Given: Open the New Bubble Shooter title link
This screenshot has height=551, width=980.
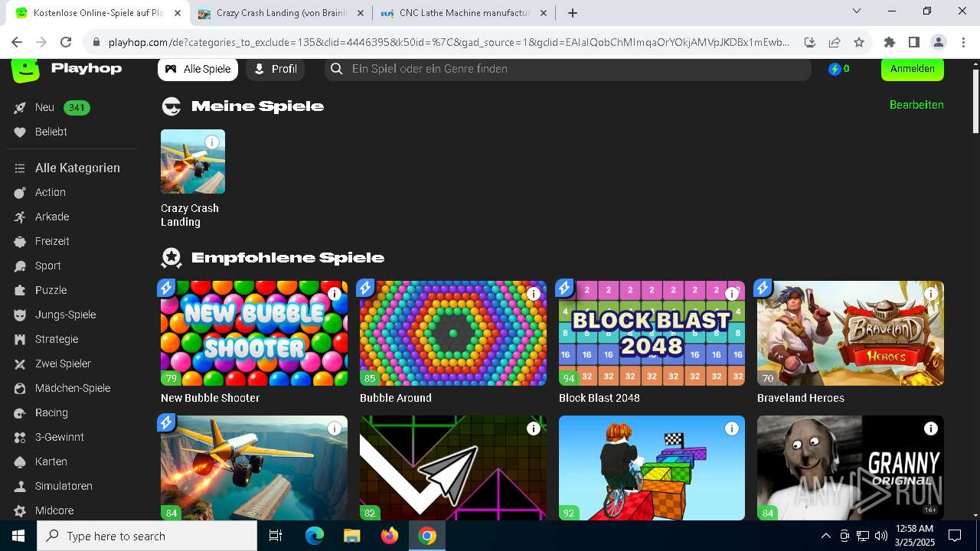Looking at the screenshot, I should tap(210, 398).
